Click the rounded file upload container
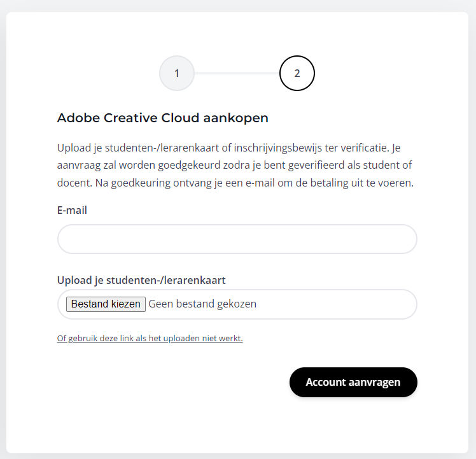Viewport: 476px width, 459px height. pyautogui.click(x=237, y=304)
